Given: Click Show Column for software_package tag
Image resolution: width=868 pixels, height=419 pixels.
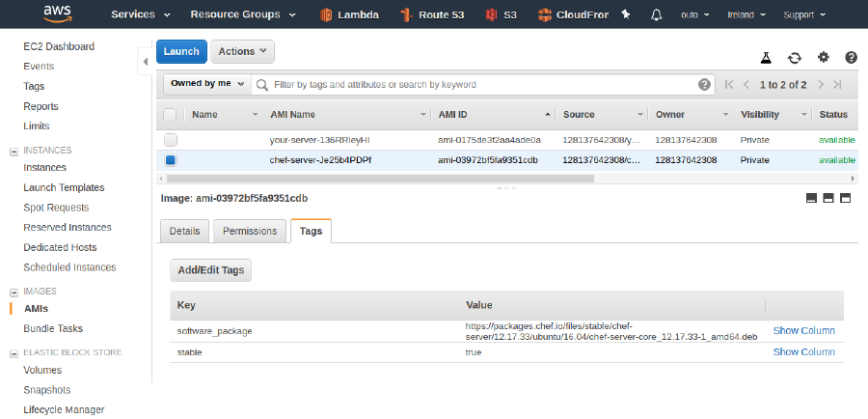Looking at the screenshot, I should tap(803, 331).
